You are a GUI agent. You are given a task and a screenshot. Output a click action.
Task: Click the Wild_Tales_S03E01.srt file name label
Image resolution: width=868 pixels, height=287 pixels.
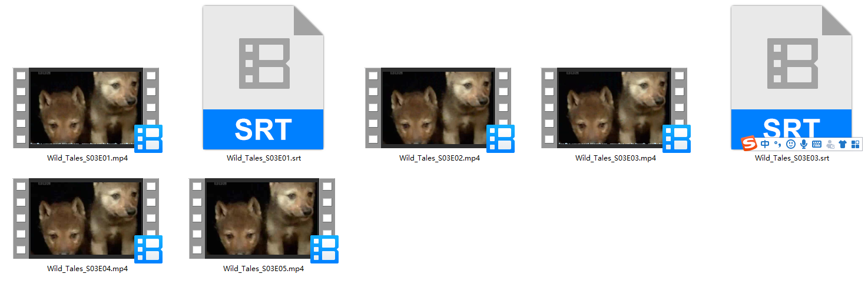[264, 158]
